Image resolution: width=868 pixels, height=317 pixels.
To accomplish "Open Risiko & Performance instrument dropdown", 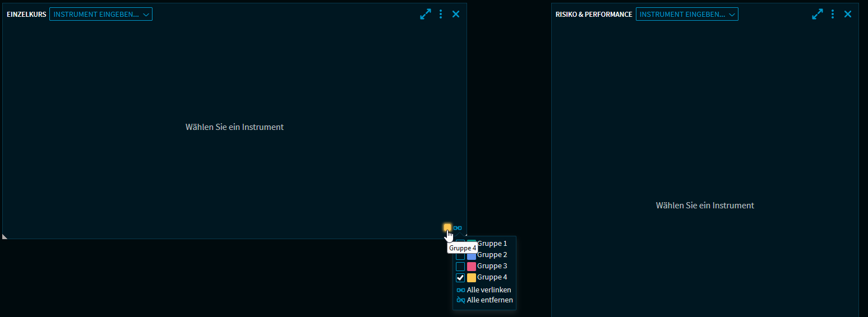I will [687, 14].
